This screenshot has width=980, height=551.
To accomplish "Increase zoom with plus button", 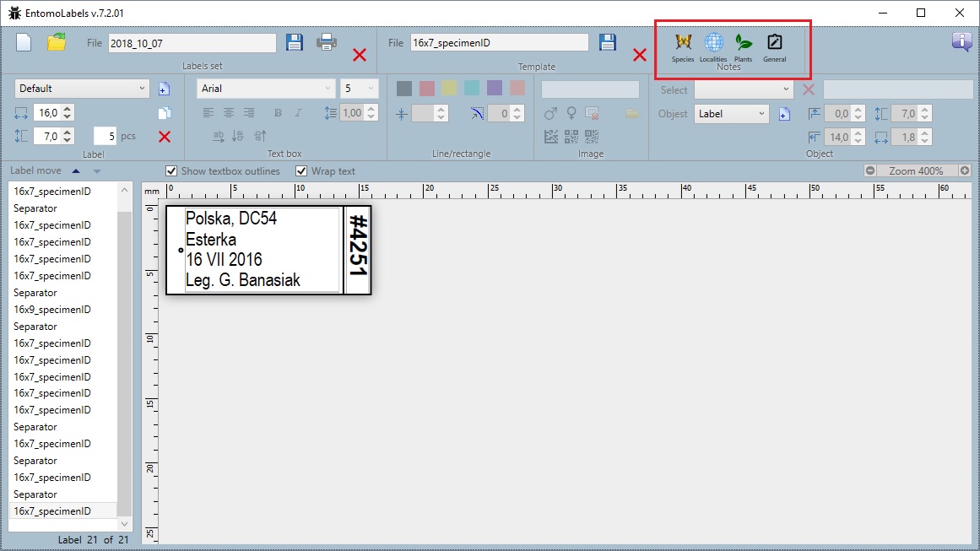I will tap(965, 170).
